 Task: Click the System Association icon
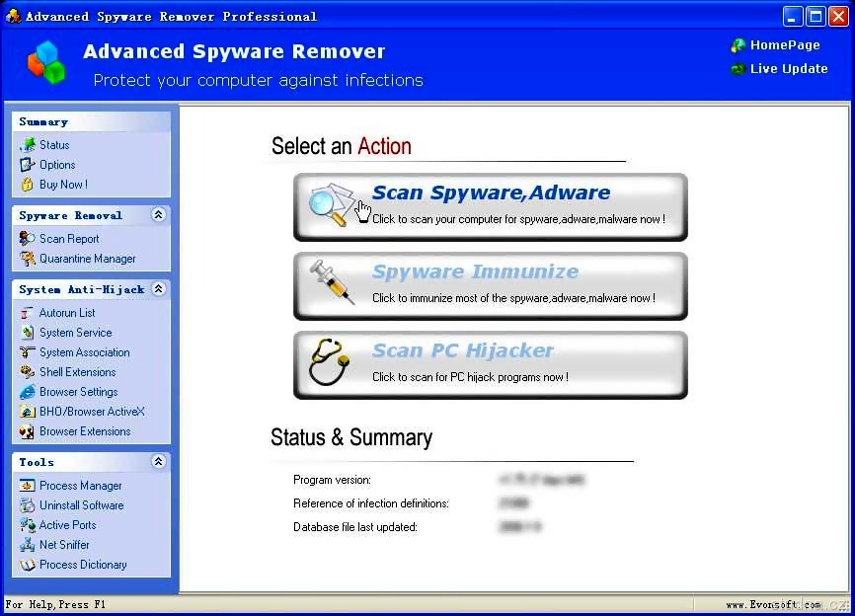28,352
